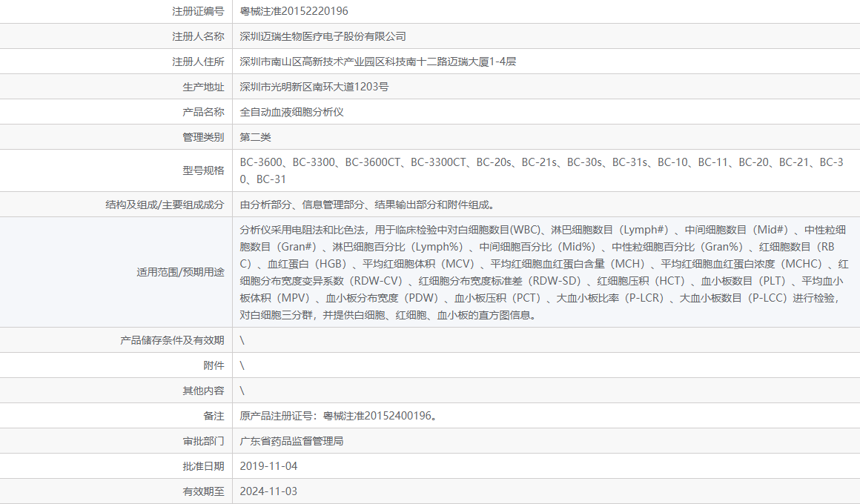Click the 备注 label
Screen dimensions: 860x504
coord(214,416)
